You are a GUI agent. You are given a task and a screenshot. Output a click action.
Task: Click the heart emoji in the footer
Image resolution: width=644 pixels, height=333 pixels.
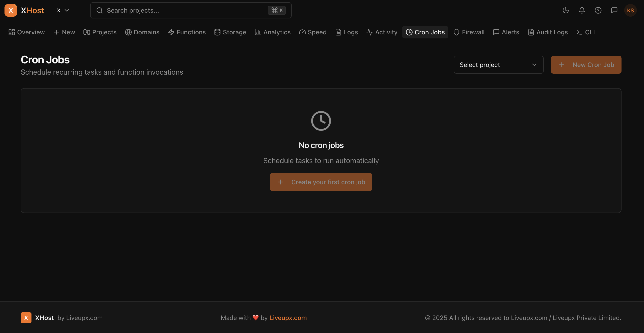[255, 317]
